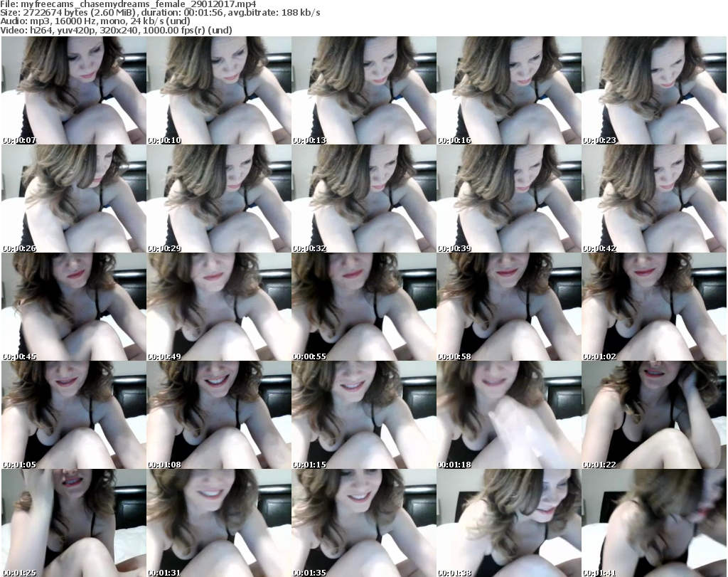
Task: Click the 00:01:35 preview image
Action: [364, 523]
